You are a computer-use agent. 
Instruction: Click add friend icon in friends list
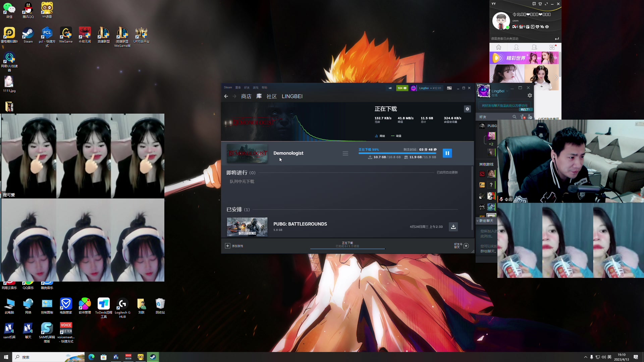[530, 117]
